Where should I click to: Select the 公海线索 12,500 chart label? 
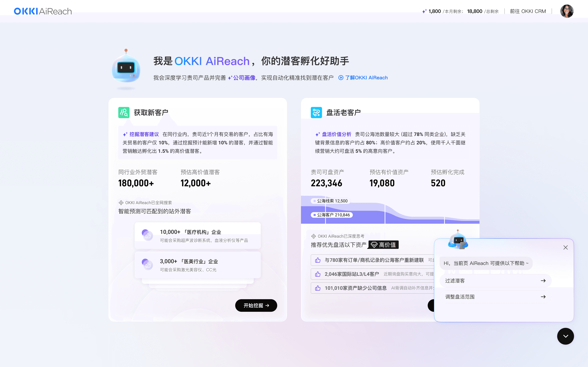[331, 201]
